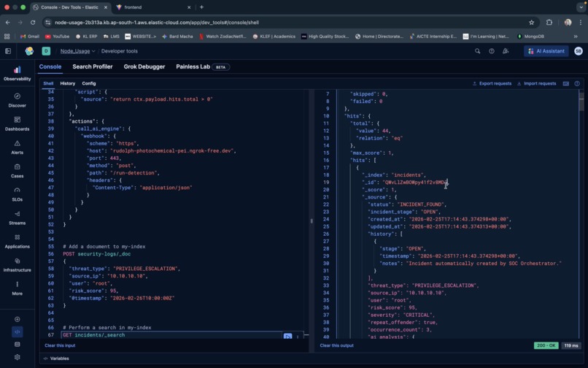Screen dimensions: 588x368
Task: Open browser extensions puzzle icon
Action: tap(549, 23)
